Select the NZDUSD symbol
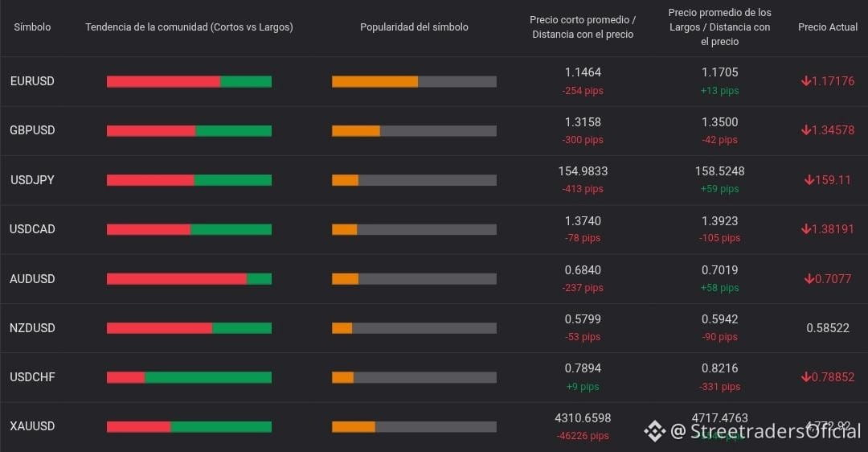This screenshot has width=868, height=452. 32,328
